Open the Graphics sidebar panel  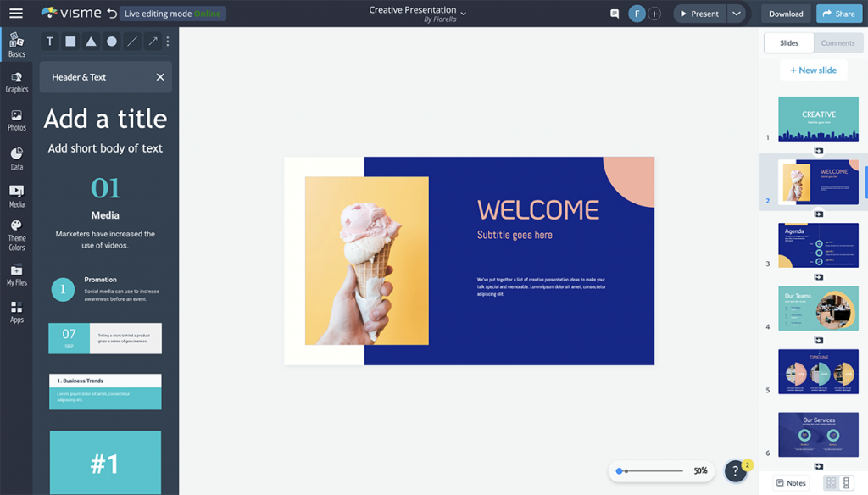[17, 81]
